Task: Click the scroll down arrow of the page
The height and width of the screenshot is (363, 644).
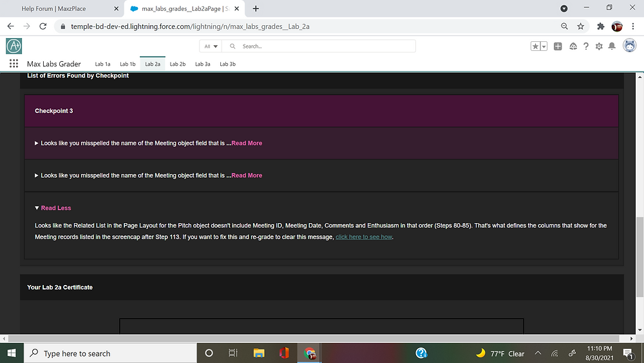Action: pyautogui.click(x=639, y=329)
